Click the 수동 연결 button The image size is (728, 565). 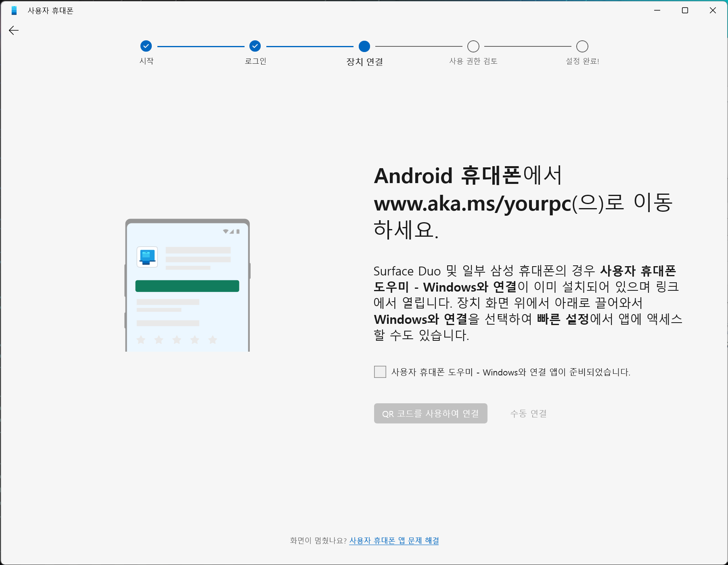coord(529,413)
